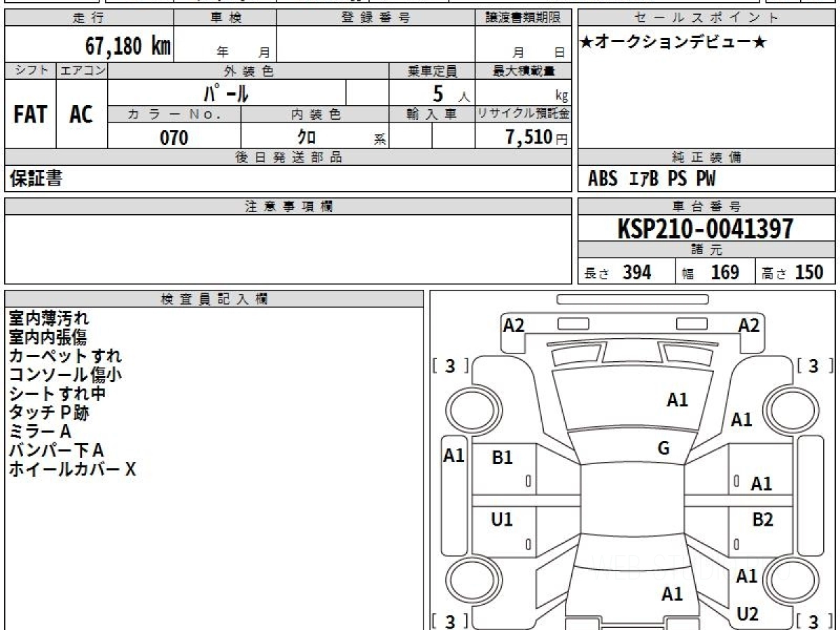Select the A1 mark left of B1

point(454,456)
